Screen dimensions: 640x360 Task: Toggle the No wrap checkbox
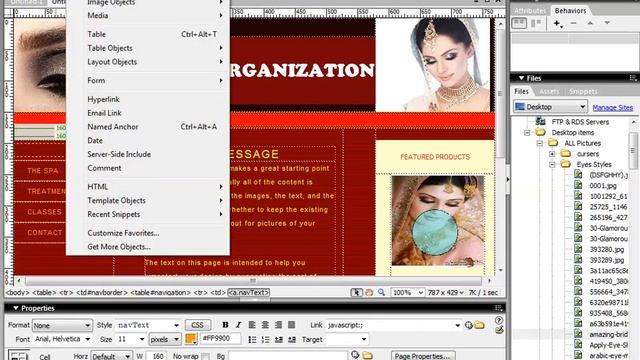tap(206, 356)
